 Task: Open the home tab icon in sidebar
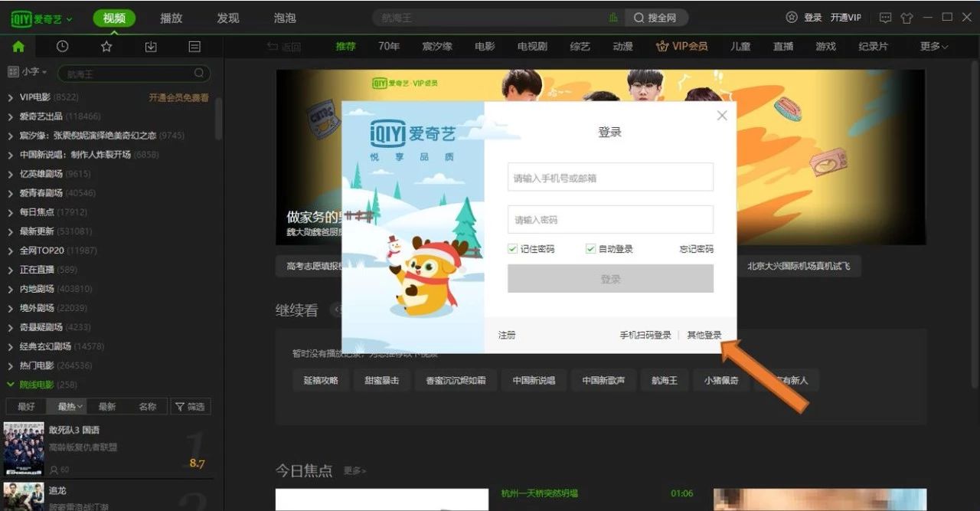pos(18,47)
